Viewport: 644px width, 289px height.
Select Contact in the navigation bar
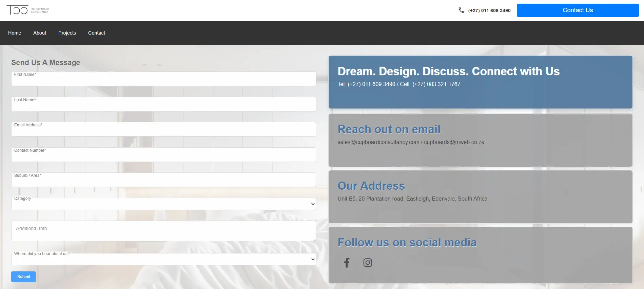click(x=97, y=33)
